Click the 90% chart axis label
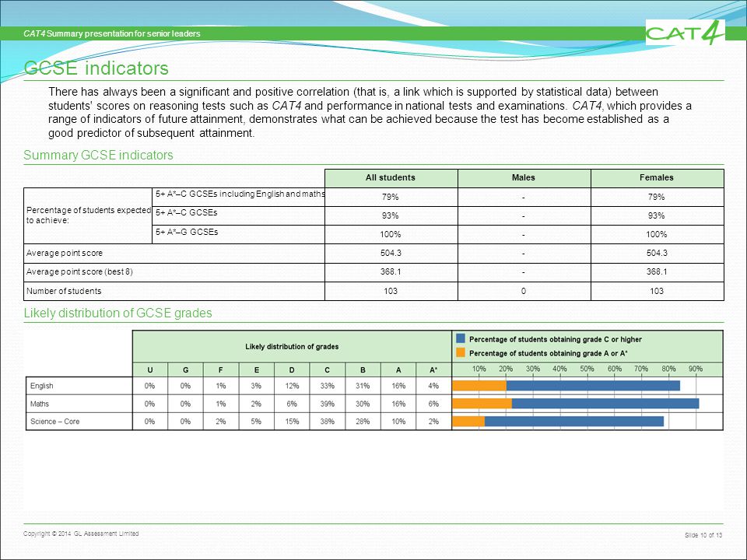 click(696, 369)
